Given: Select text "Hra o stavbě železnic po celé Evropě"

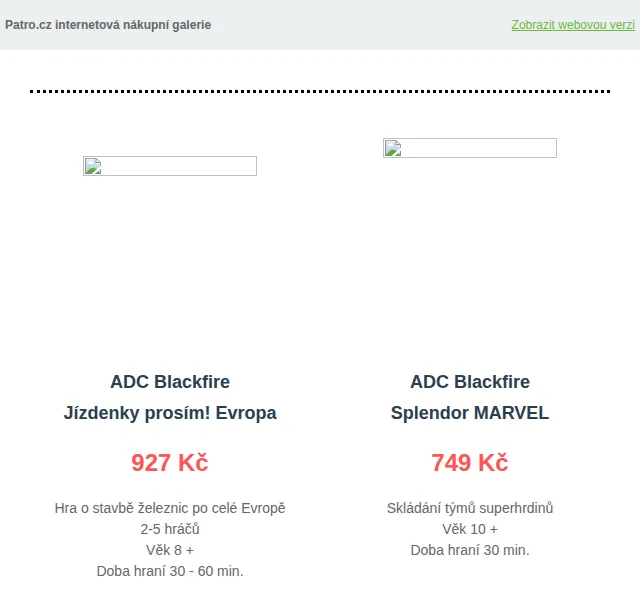Looking at the screenshot, I should click(x=170, y=509).
